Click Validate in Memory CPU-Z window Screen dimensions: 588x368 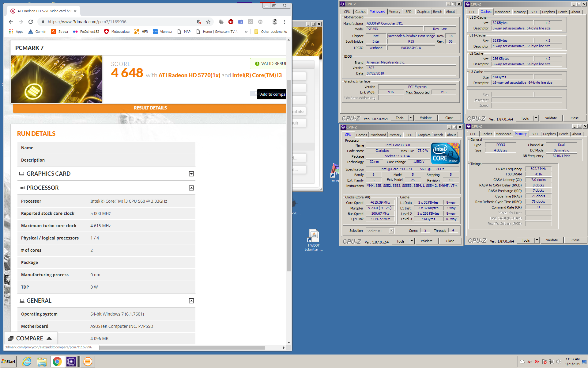pyautogui.click(x=552, y=240)
